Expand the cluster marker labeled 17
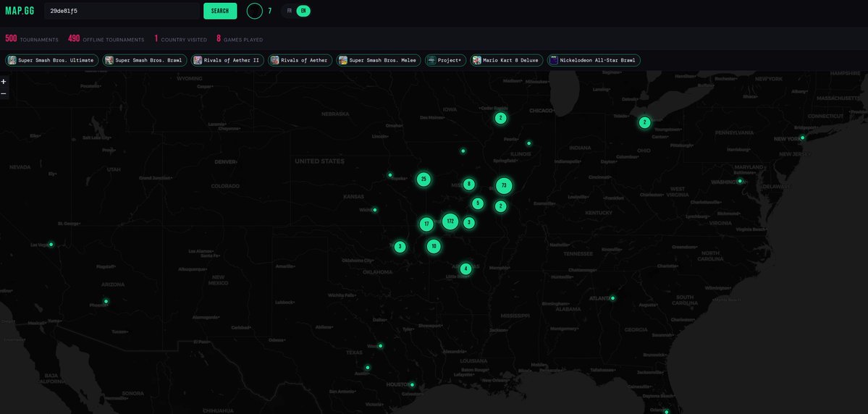The height and width of the screenshot is (414, 868). [x=426, y=224]
